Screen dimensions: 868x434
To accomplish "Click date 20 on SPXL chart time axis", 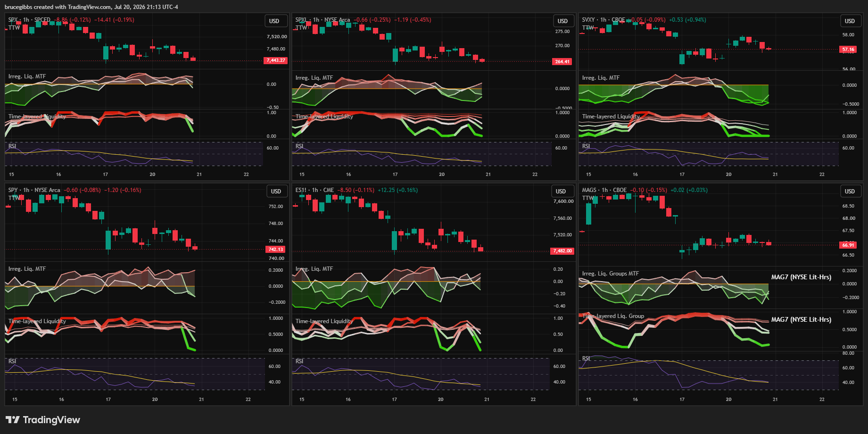I will coord(442,175).
